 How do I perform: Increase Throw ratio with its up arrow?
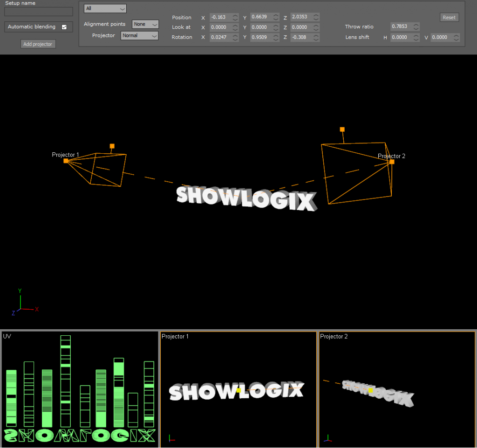click(x=416, y=25)
